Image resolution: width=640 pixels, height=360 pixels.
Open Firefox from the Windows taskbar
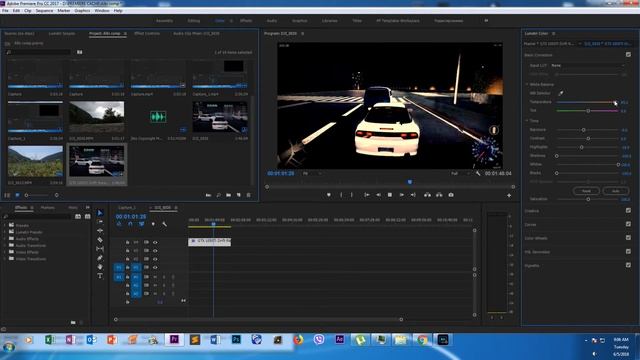[298, 340]
